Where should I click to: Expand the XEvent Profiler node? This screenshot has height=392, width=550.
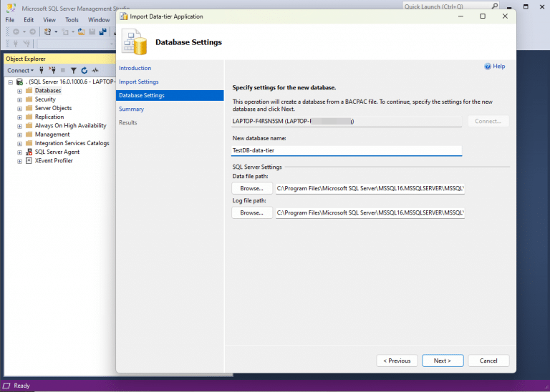pos(19,161)
